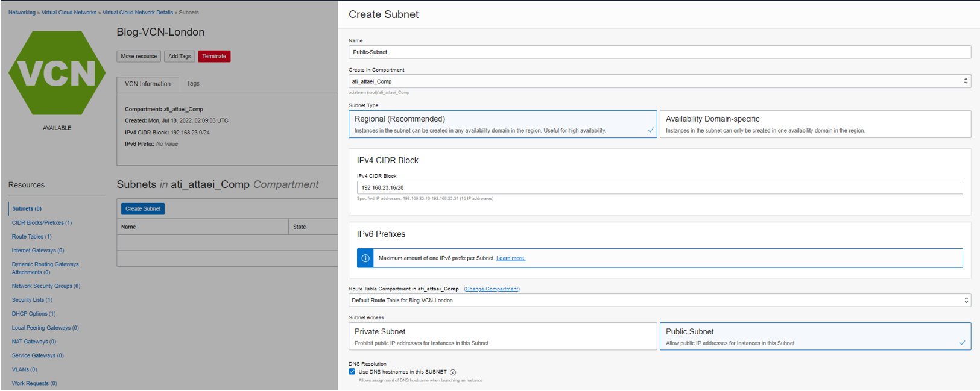Switch to the Tags tab
Viewport: 980px width, 391px height.
coord(193,84)
